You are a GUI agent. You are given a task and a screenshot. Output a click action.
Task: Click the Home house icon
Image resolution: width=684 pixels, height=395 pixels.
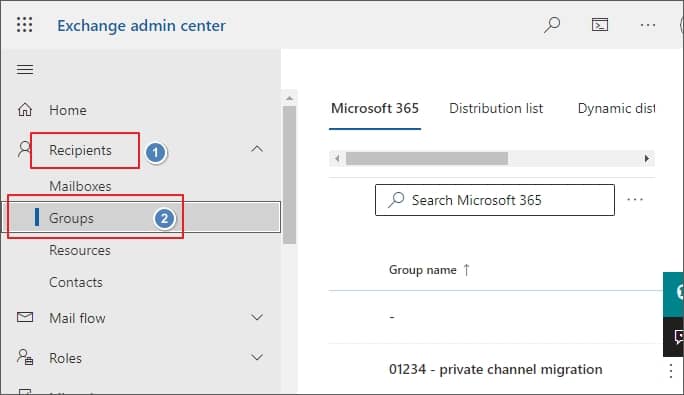pyautogui.click(x=25, y=110)
